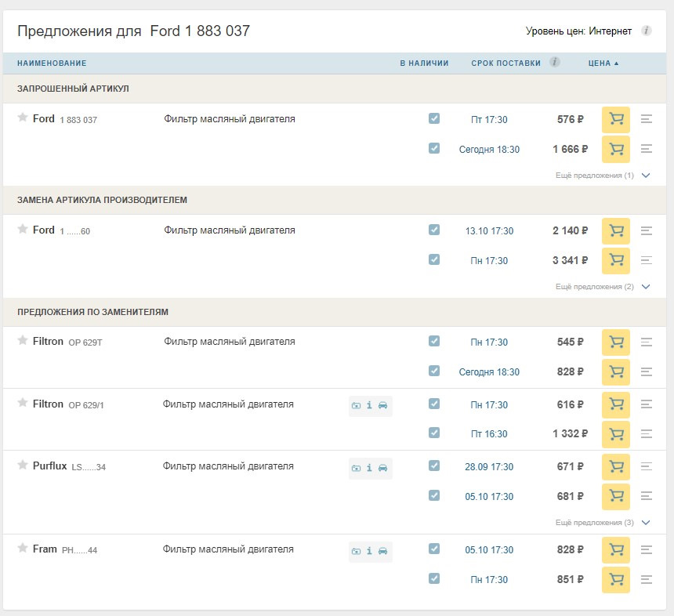Expand Ещё предложения (3) for Purflux

tap(603, 523)
